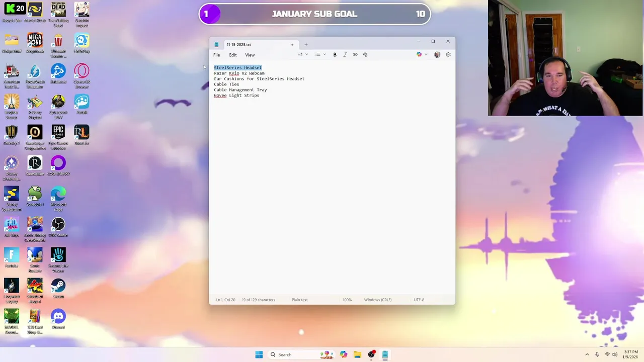Select the Hogwarts Legacy desktop icon
The width and height of the screenshot is (644, 362).
(x=12, y=291)
